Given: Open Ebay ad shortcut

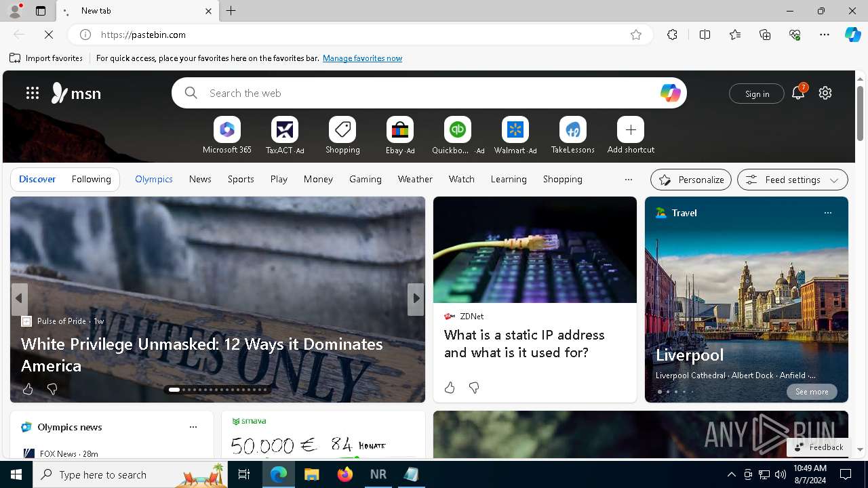Looking at the screenshot, I should tap(400, 136).
